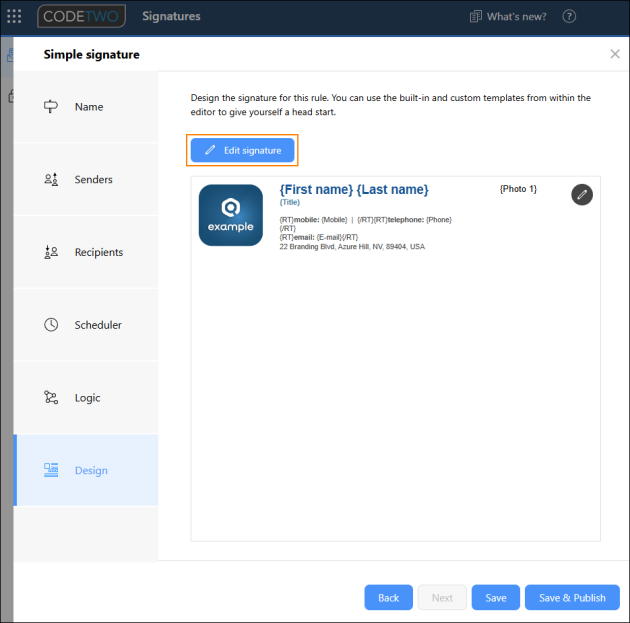Image resolution: width=630 pixels, height=623 pixels.
Task: Go to the Scheduler step
Action: (86, 325)
